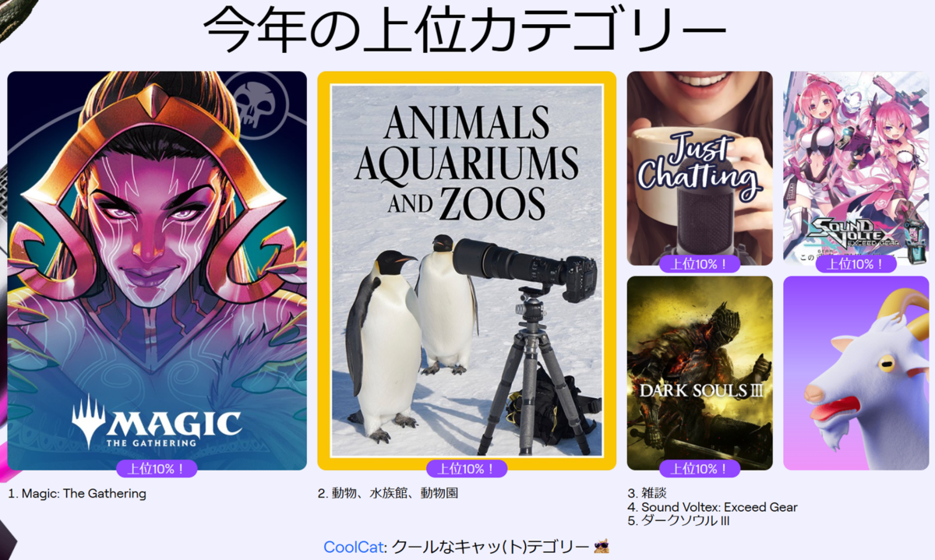Open the CoolCat username link

[x=354, y=547]
